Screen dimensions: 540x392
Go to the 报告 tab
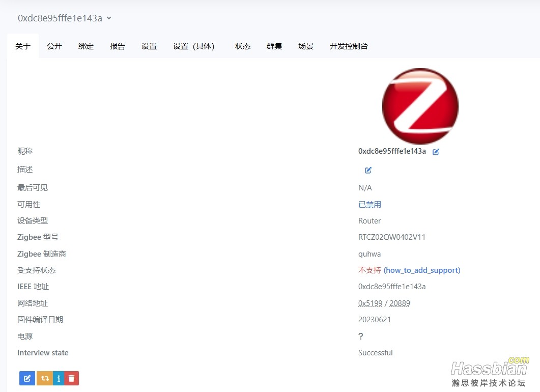118,46
